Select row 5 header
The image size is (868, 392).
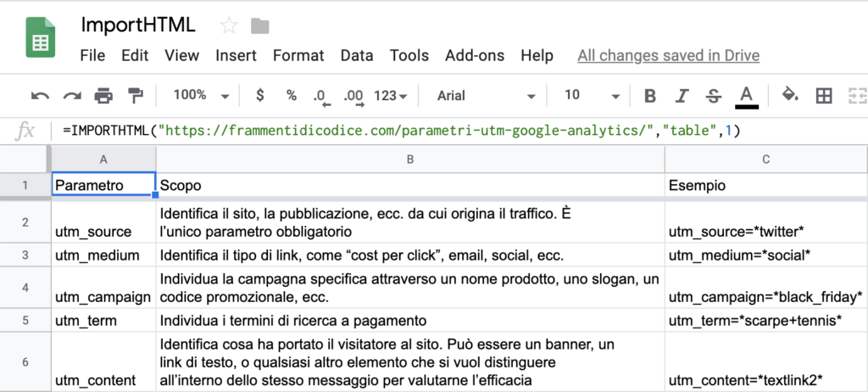click(25, 320)
